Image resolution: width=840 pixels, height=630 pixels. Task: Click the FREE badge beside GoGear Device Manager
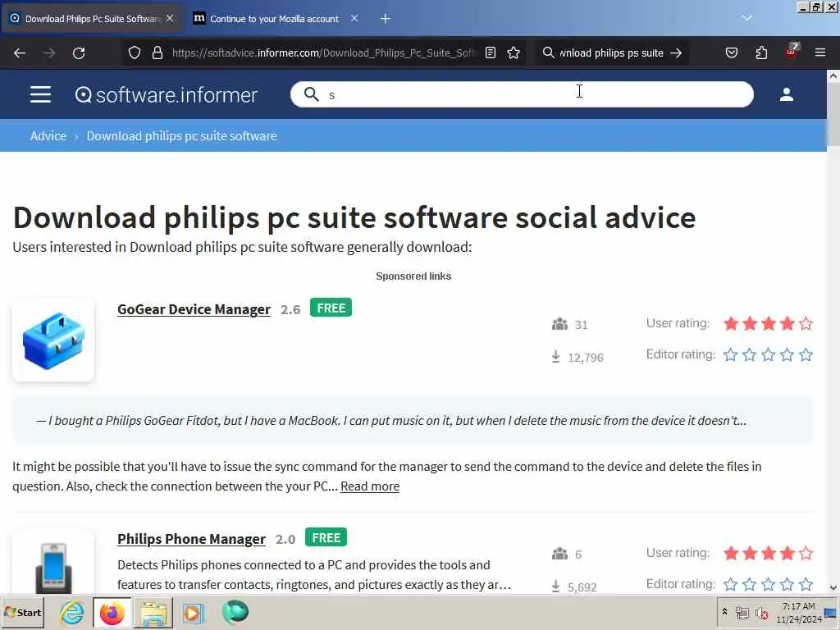pos(331,308)
